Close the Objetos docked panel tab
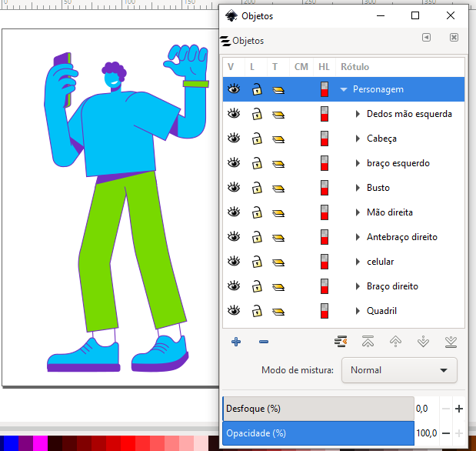The height and width of the screenshot is (451, 476). (x=454, y=38)
